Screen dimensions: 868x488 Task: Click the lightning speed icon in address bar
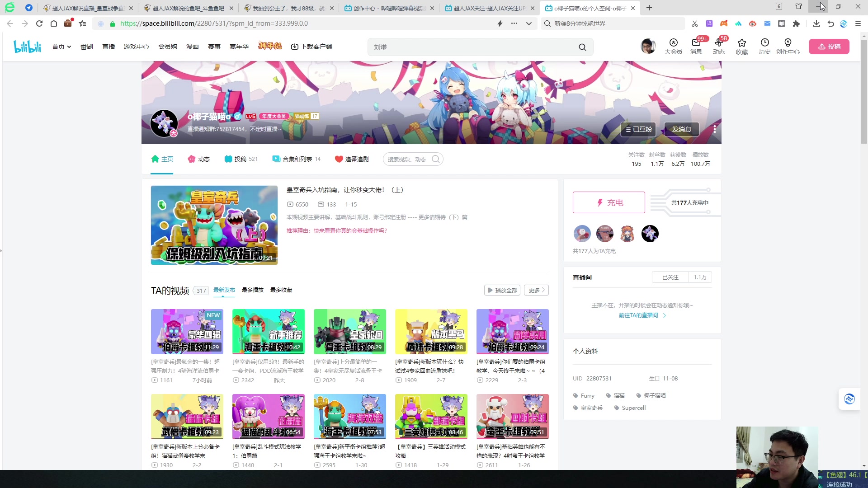(500, 23)
